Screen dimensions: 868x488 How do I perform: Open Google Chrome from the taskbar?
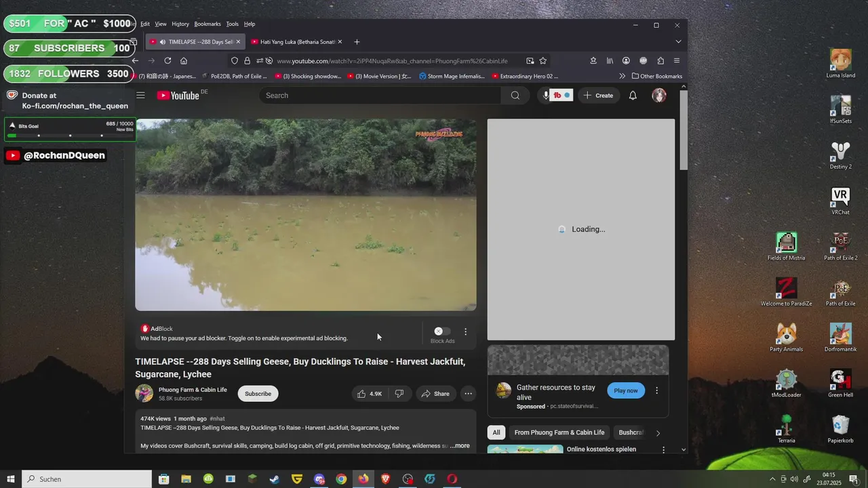click(341, 479)
